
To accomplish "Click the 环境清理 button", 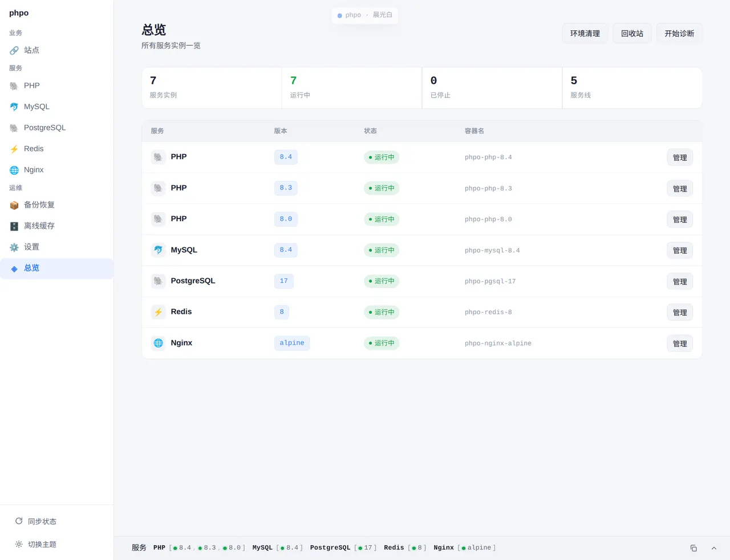I will [x=585, y=33].
